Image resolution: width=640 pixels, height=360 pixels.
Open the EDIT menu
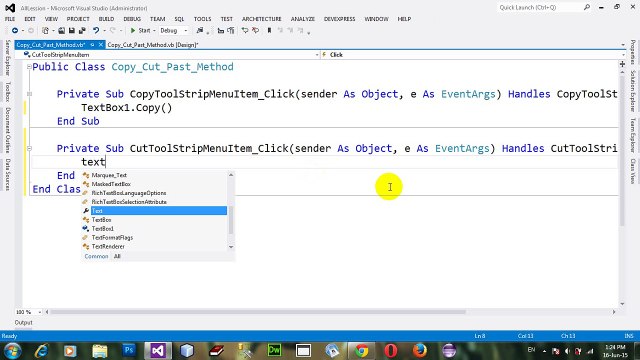tap(30, 19)
